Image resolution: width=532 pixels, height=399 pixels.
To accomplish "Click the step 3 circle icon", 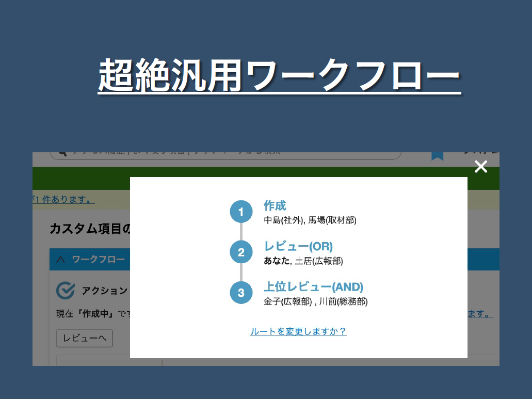I will pos(241,293).
